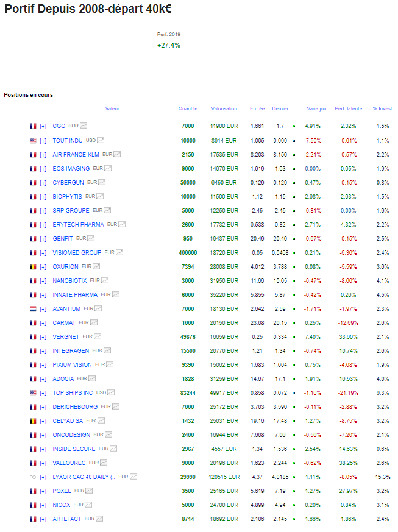Sort by the Perf. latente column header

348,108
